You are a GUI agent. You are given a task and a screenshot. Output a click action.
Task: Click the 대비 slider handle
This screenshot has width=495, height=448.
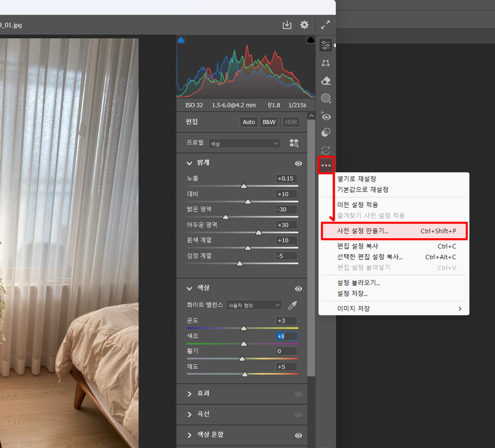coord(247,202)
